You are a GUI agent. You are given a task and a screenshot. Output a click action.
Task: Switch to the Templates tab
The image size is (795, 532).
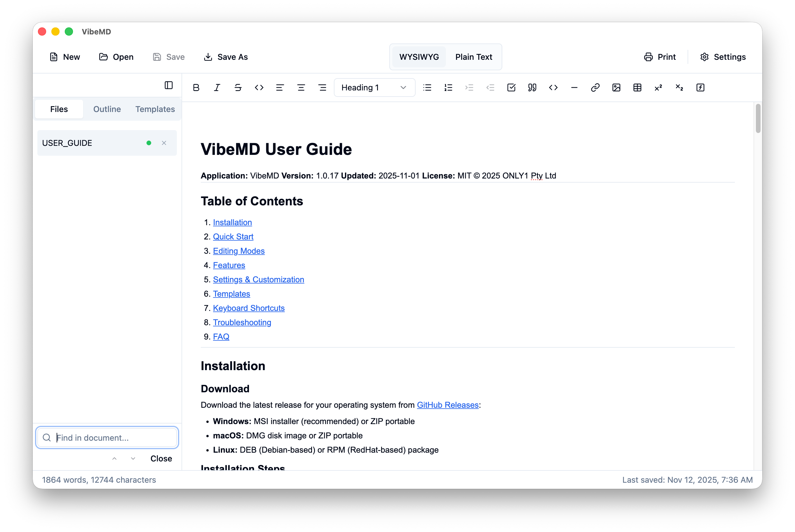pyautogui.click(x=155, y=109)
